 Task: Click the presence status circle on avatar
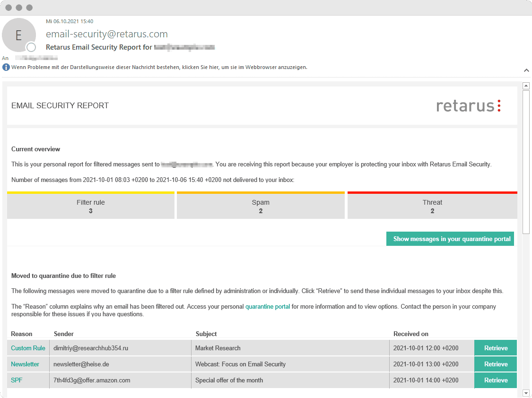tap(31, 47)
